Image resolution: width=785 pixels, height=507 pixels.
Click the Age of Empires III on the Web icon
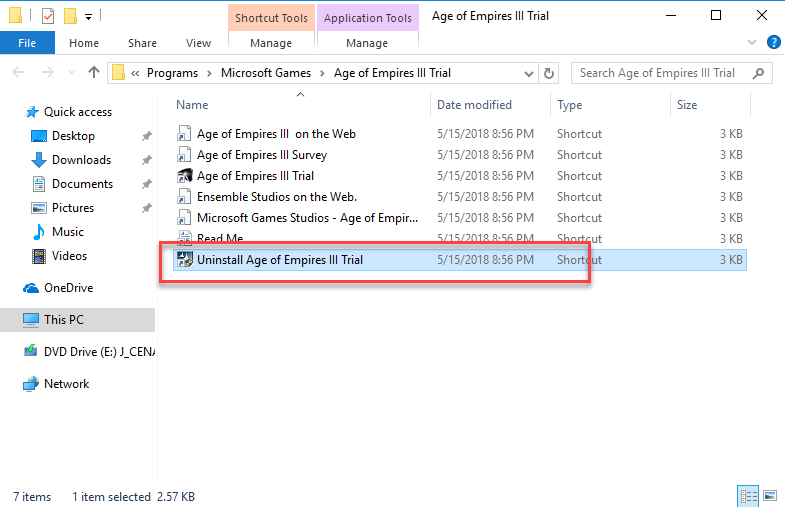click(184, 134)
